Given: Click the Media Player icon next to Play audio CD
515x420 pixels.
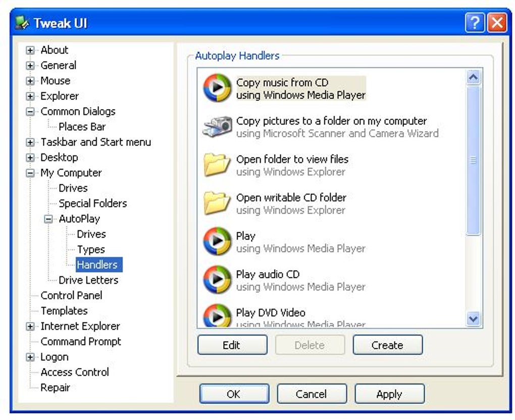Looking at the screenshot, I should click(x=217, y=280).
